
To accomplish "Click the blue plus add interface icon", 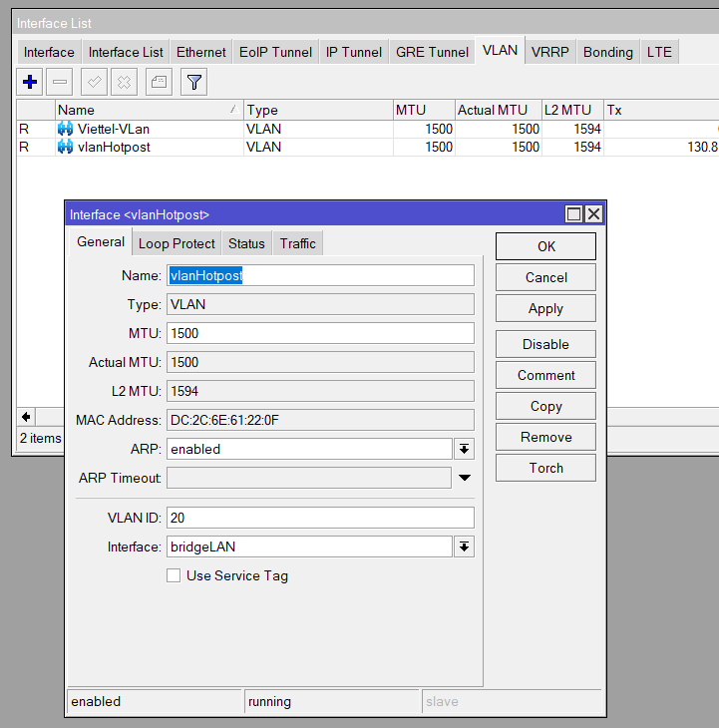I will click(30, 83).
